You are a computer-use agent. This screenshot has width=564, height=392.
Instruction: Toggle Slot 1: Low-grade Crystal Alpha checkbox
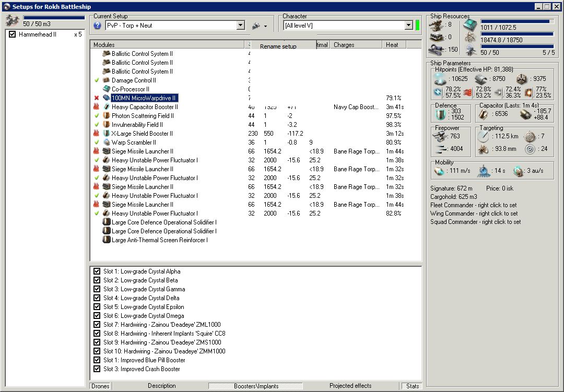[x=97, y=271]
